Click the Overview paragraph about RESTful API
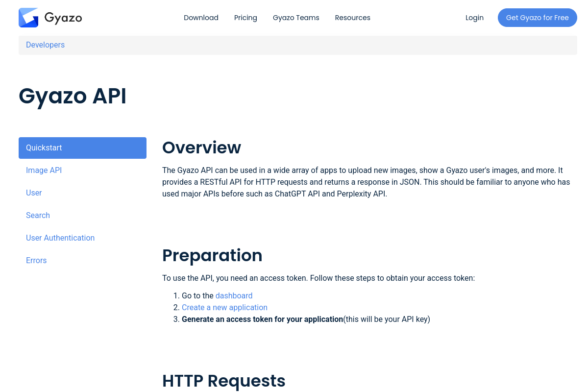This screenshot has width=588, height=392. [x=366, y=182]
